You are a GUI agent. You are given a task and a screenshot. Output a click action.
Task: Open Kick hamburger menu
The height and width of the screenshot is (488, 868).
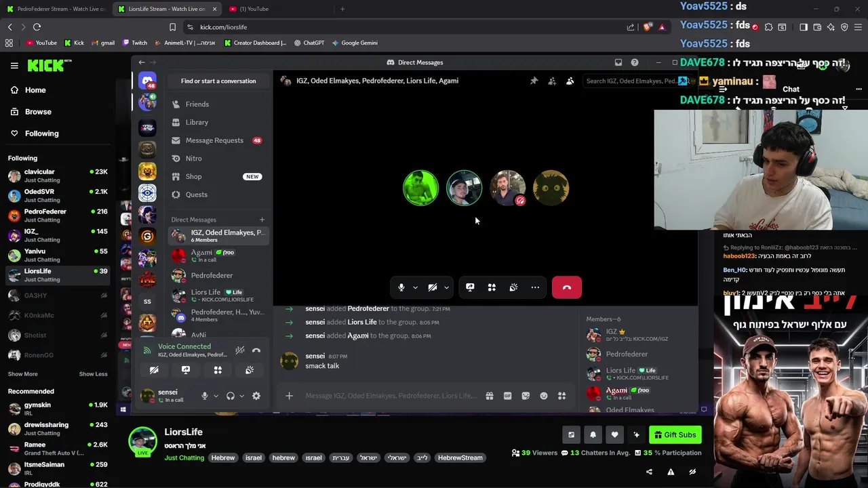pyautogui.click(x=14, y=66)
